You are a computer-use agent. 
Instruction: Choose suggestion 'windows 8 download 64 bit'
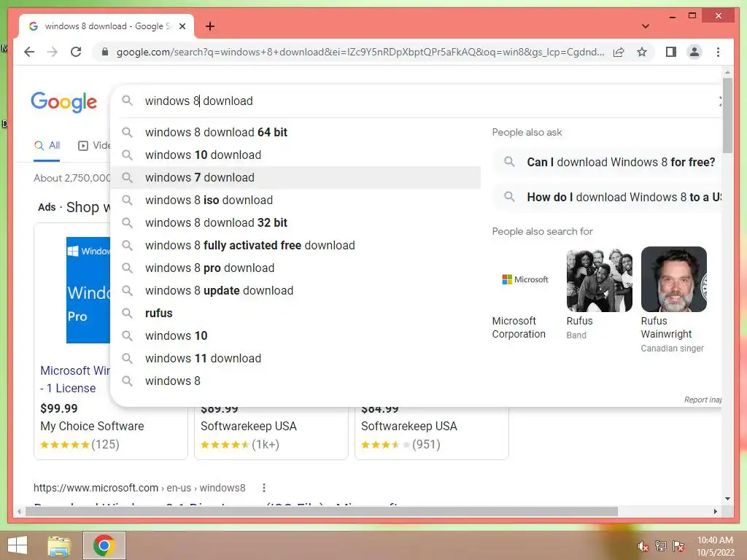pos(295,133)
